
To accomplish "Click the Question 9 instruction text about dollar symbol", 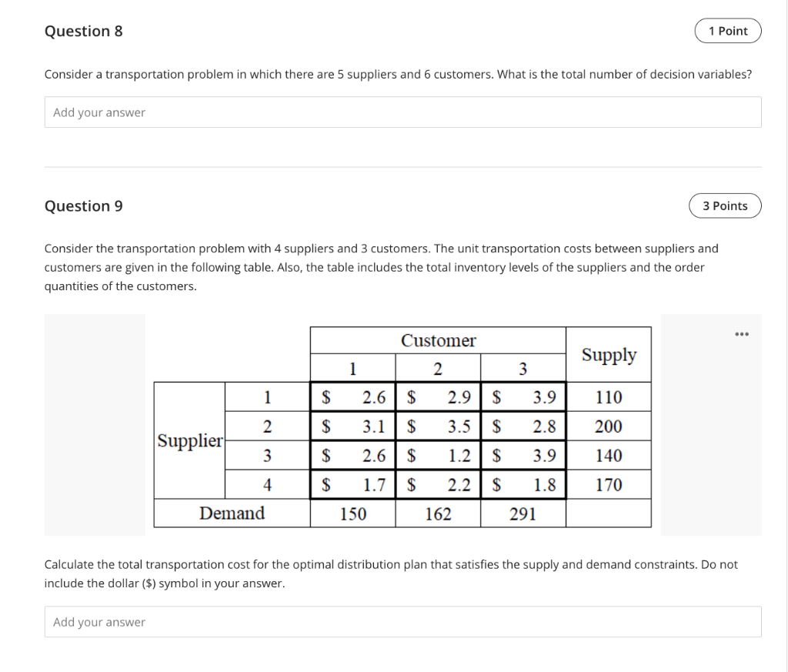I will coord(391,573).
